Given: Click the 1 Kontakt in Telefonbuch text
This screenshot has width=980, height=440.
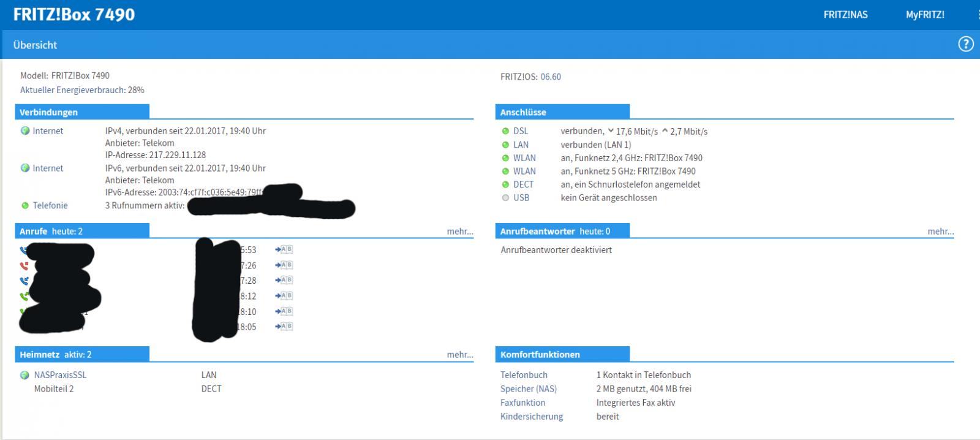Looking at the screenshot, I should (x=644, y=375).
